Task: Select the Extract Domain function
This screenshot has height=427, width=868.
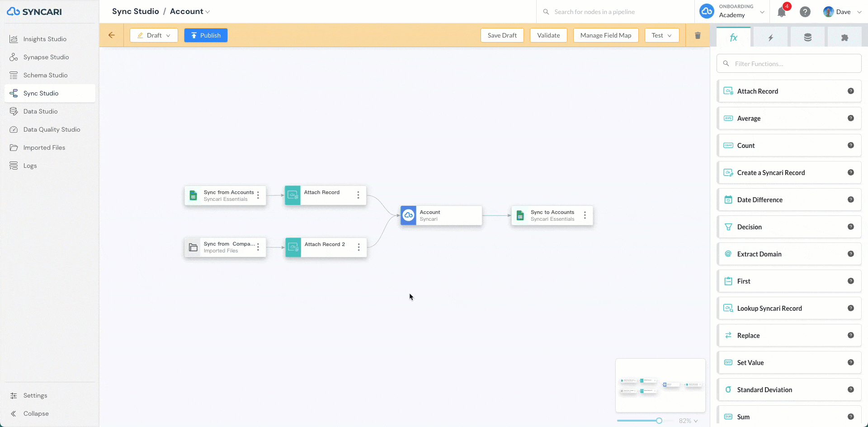Action: click(x=789, y=254)
